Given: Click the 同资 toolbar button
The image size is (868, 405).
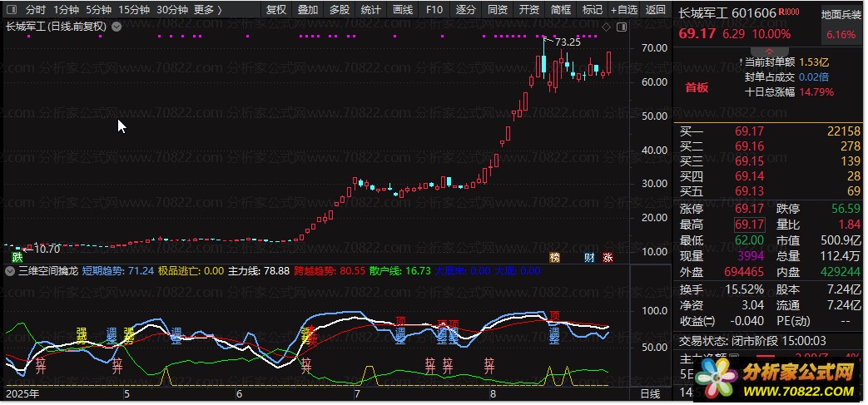Looking at the screenshot, I should pyautogui.click(x=498, y=9).
